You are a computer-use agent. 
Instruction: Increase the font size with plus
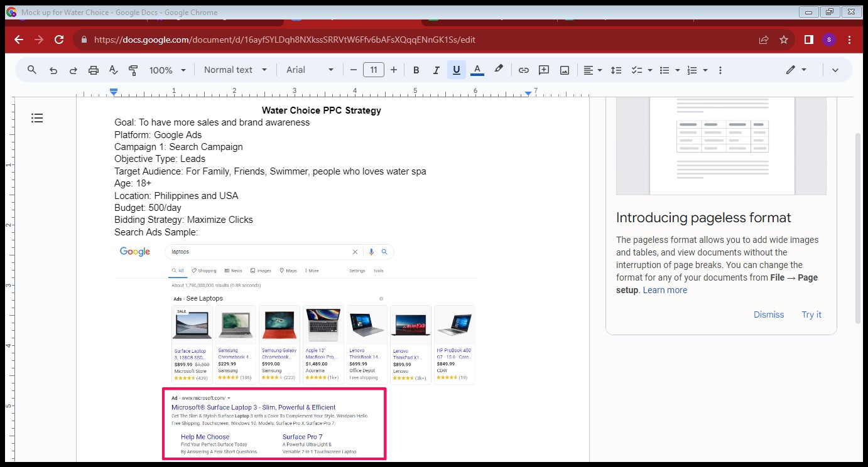394,70
